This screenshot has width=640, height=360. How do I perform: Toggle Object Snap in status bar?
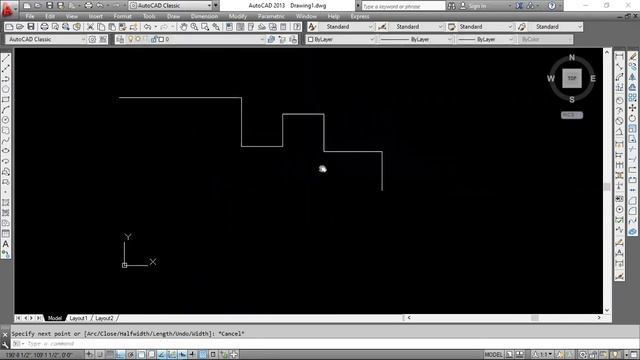141,355
